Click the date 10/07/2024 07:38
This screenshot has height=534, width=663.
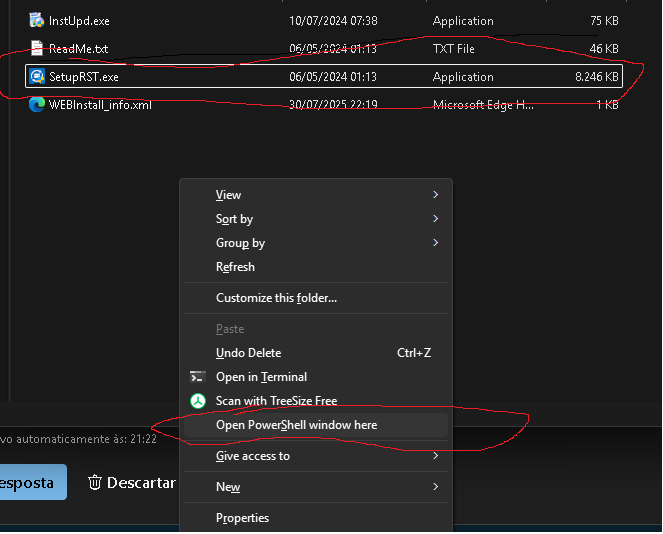[333, 21]
